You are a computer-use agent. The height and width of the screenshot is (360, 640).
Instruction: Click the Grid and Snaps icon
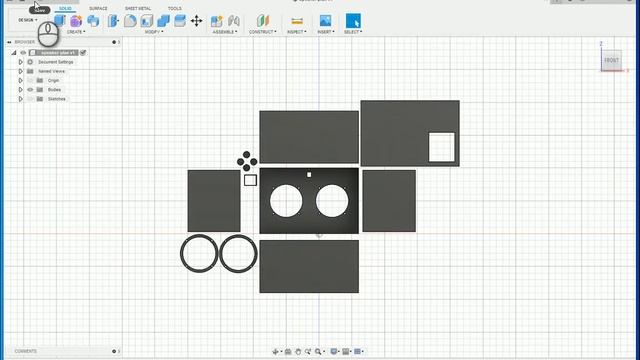point(346,351)
